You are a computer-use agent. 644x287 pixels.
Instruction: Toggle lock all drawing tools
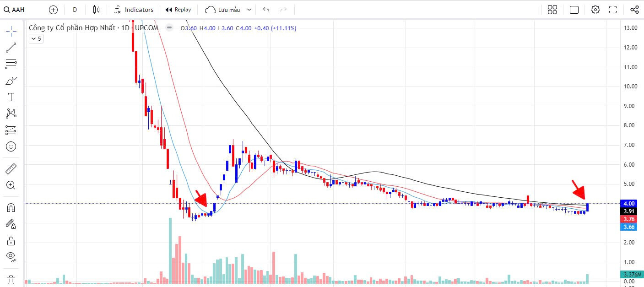tap(11, 241)
